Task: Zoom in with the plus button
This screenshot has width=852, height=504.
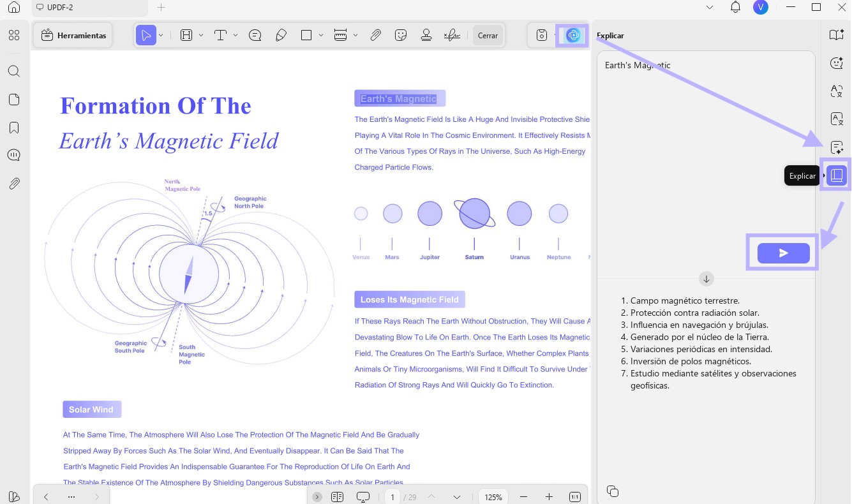Action: (549, 497)
